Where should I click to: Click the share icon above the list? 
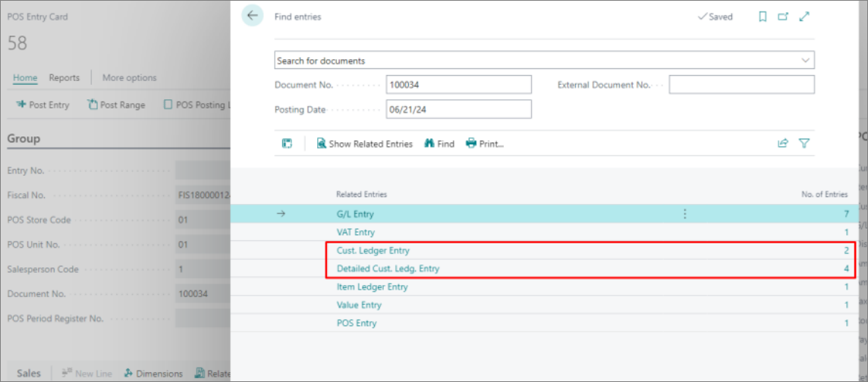point(783,144)
